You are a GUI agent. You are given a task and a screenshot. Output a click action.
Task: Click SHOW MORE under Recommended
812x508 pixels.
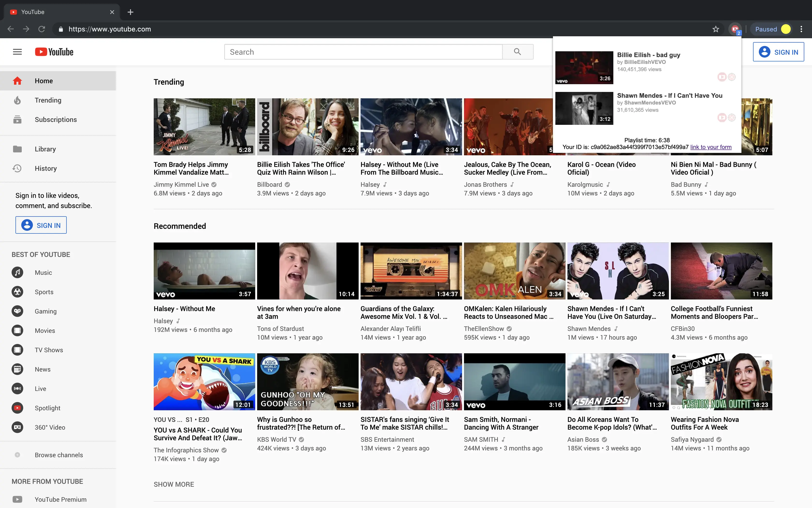174,484
